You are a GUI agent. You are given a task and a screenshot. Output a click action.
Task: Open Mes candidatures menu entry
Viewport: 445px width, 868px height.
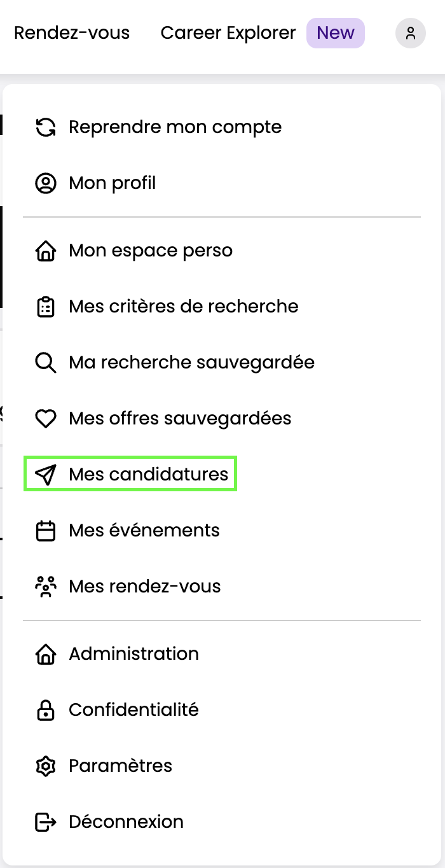(x=148, y=475)
